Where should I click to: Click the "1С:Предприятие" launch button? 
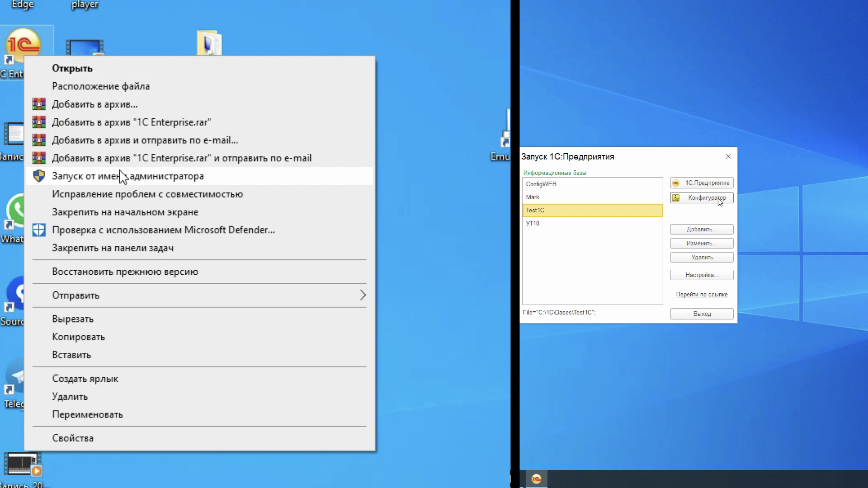[x=702, y=183]
